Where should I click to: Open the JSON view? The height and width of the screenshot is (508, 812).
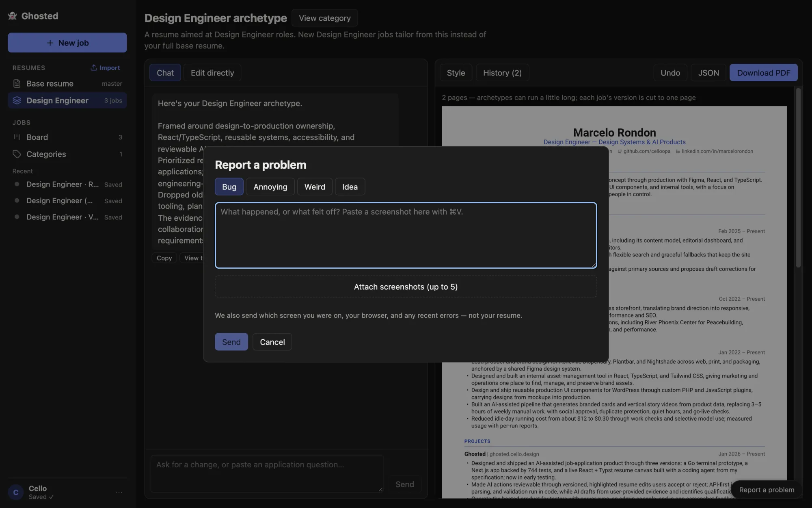pos(708,73)
